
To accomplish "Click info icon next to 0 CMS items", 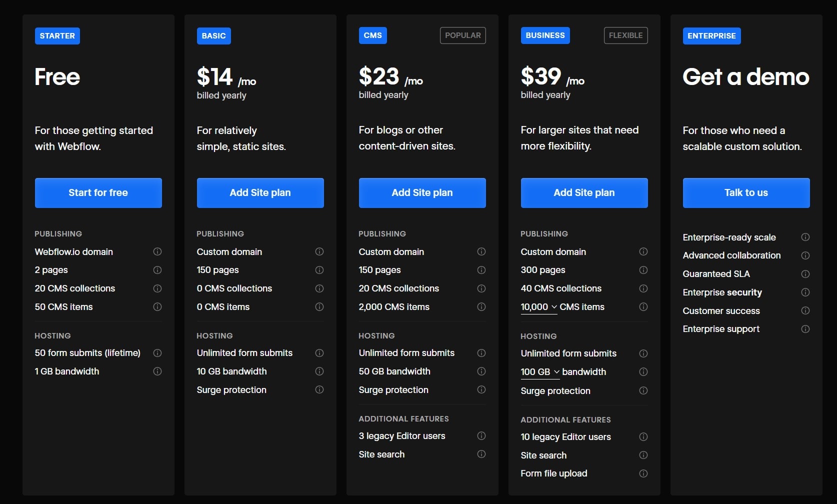I will pos(319,306).
